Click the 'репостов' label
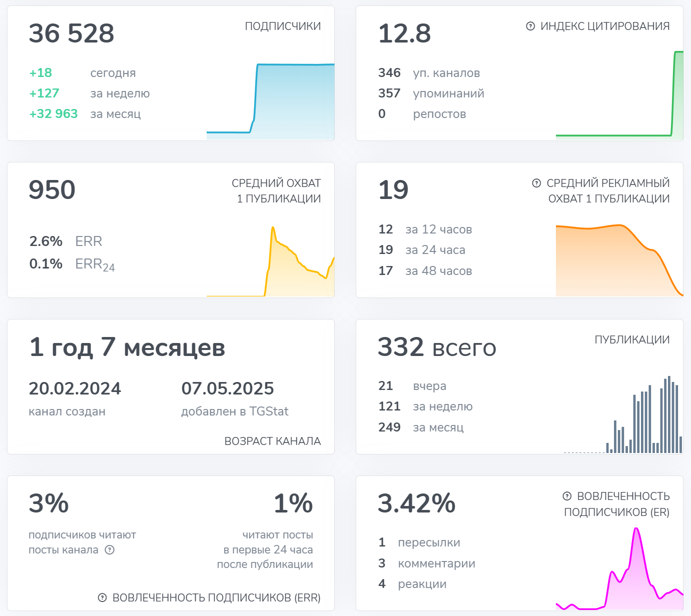 pyautogui.click(x=439, y=114)
